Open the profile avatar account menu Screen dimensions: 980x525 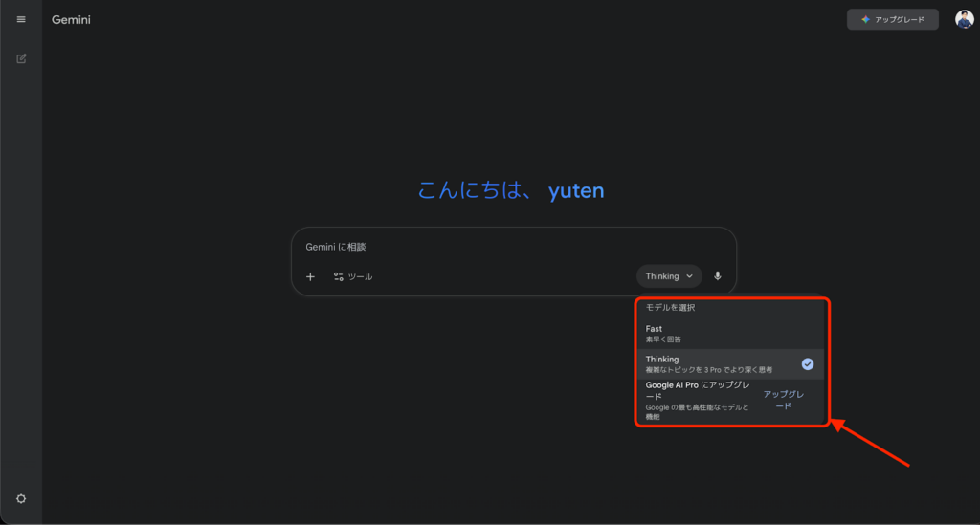tap(964, 19)
